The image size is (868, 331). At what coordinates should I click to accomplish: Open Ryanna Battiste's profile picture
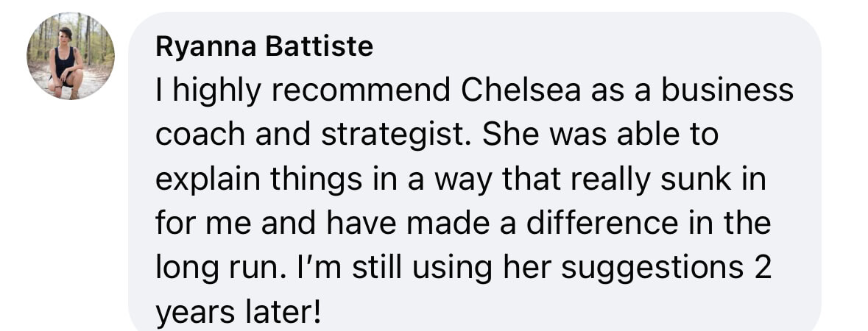[x=70, y=56]
